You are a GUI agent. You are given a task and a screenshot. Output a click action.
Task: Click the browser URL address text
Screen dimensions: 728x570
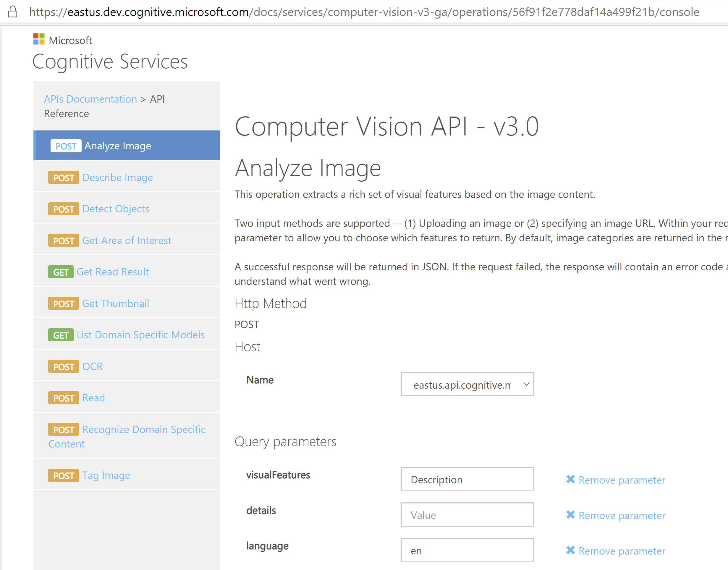pos(364,12)
